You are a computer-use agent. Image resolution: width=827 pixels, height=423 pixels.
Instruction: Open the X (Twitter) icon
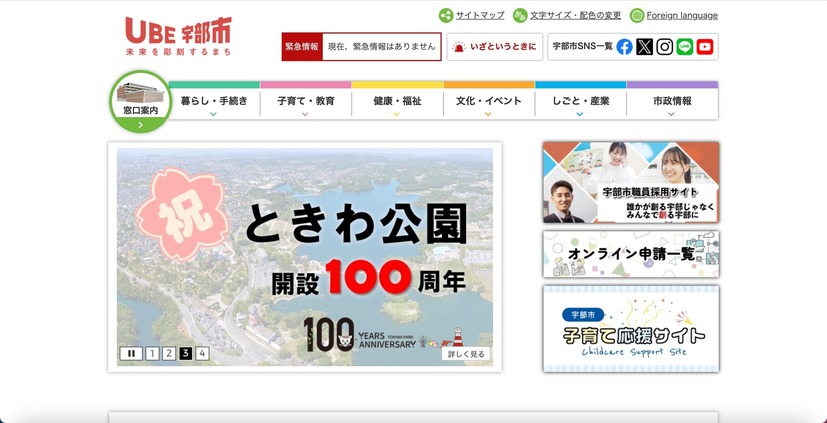pos(644,47)
